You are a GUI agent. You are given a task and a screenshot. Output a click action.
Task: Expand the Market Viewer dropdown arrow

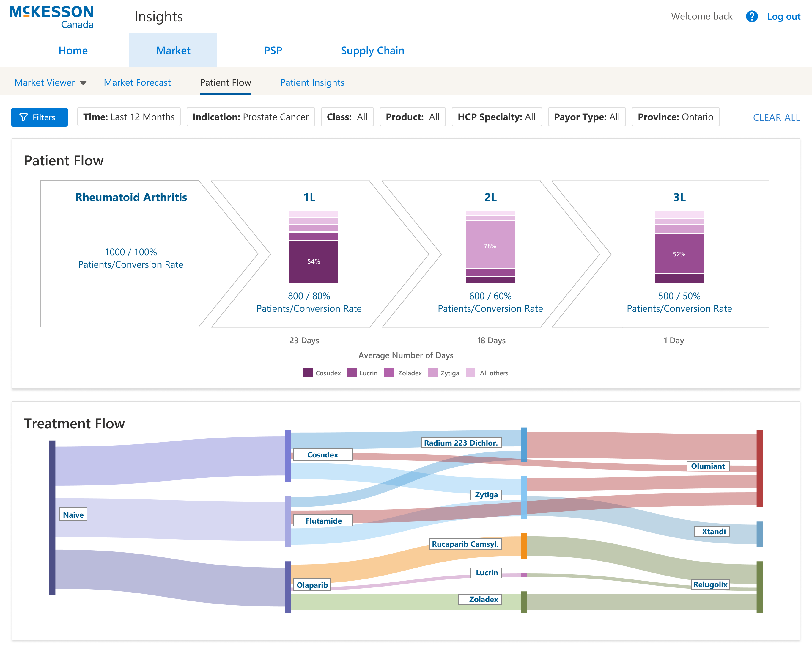click(x=83, y=82)
